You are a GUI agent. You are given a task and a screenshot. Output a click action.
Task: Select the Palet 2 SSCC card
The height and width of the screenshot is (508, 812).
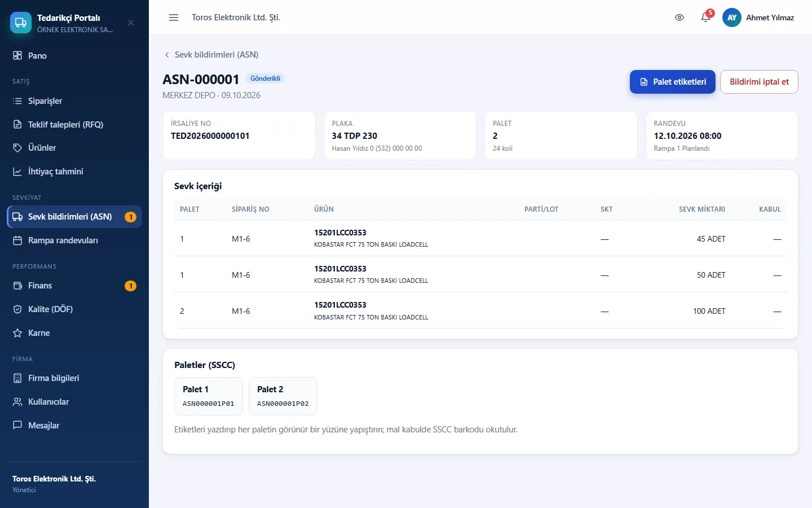[x=283, y=396]
